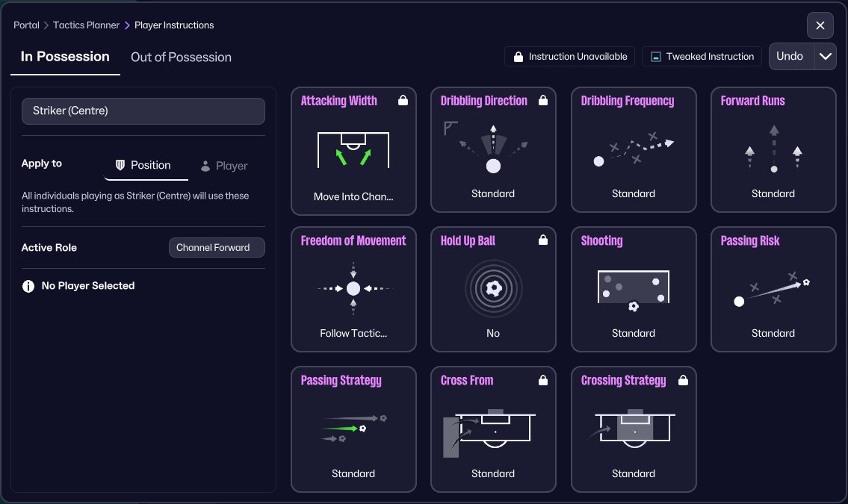
Task: Click the Forward Runs arrows icon
Action: [773, 149]
